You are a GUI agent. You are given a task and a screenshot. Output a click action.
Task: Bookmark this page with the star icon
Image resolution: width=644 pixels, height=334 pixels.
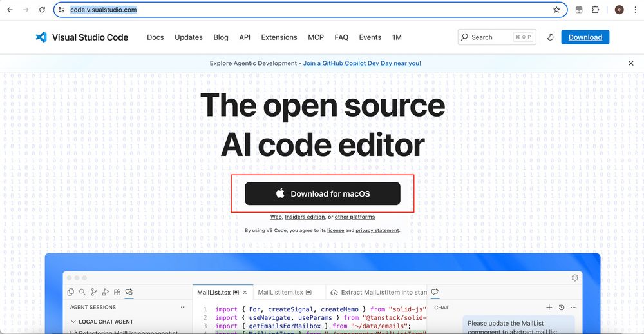556,10
